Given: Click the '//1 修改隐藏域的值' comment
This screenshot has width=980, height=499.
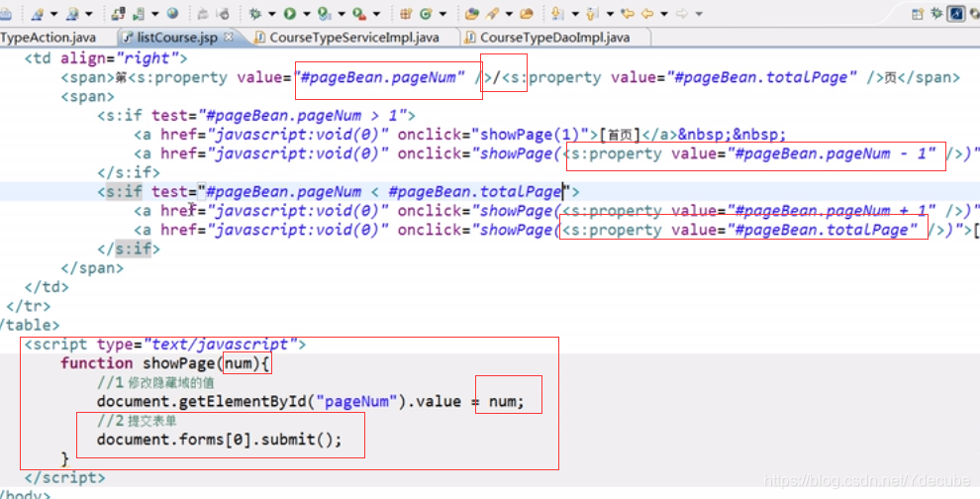Looking at the screenshot, I should (x=155, y=383).
